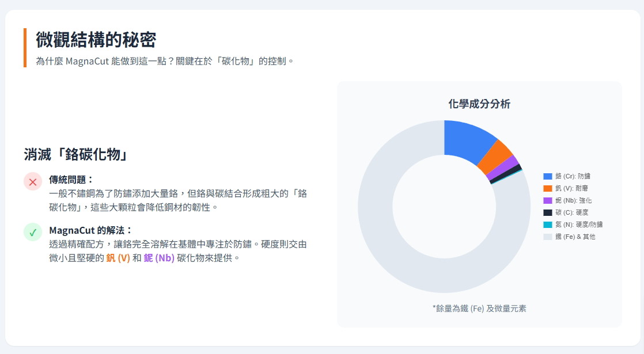
Task: Click the 化學成分分析 chart title
Action: click(479, 104)
